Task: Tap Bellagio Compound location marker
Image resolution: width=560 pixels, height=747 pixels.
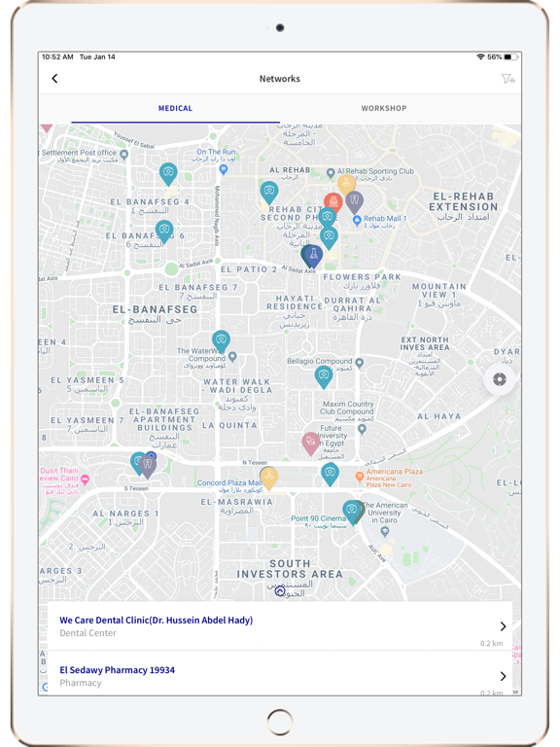Action: click(x=360, y=363)
